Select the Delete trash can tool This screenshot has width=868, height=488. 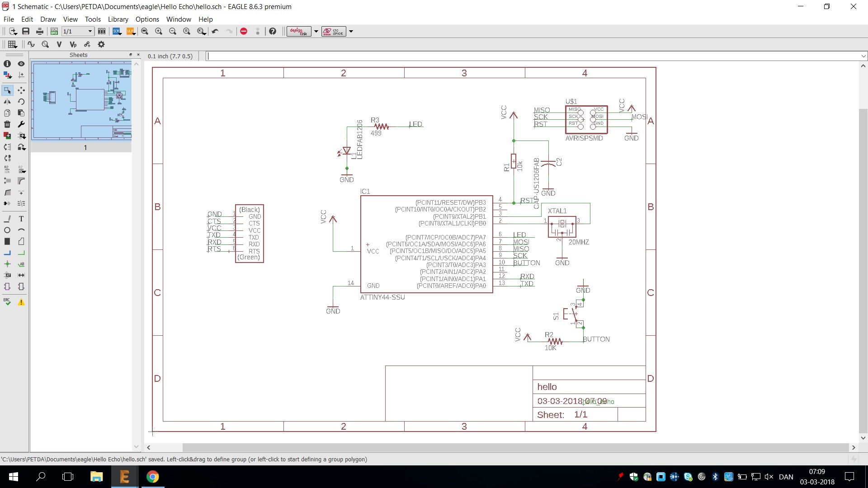7,124
